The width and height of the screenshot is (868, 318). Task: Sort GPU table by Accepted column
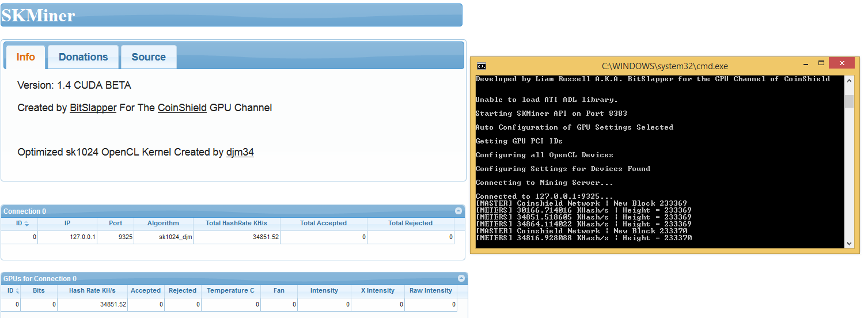click(x=146, y=291)
